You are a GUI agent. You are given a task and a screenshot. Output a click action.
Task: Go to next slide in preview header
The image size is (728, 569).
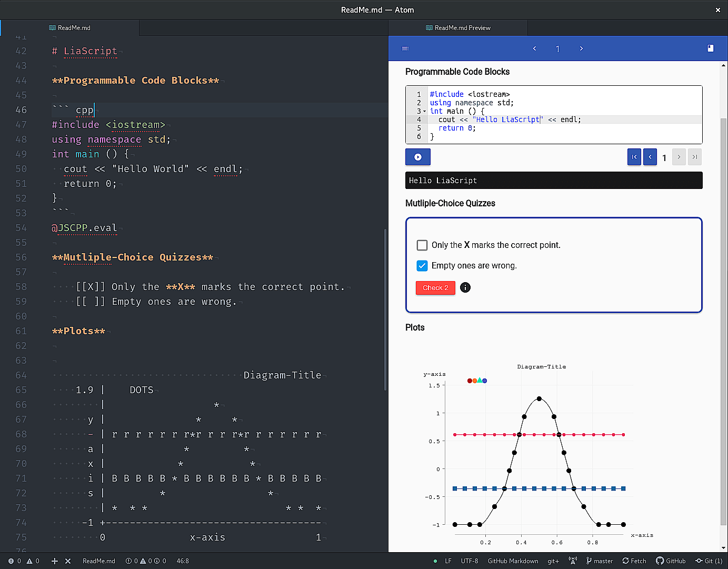coord(581,48)
